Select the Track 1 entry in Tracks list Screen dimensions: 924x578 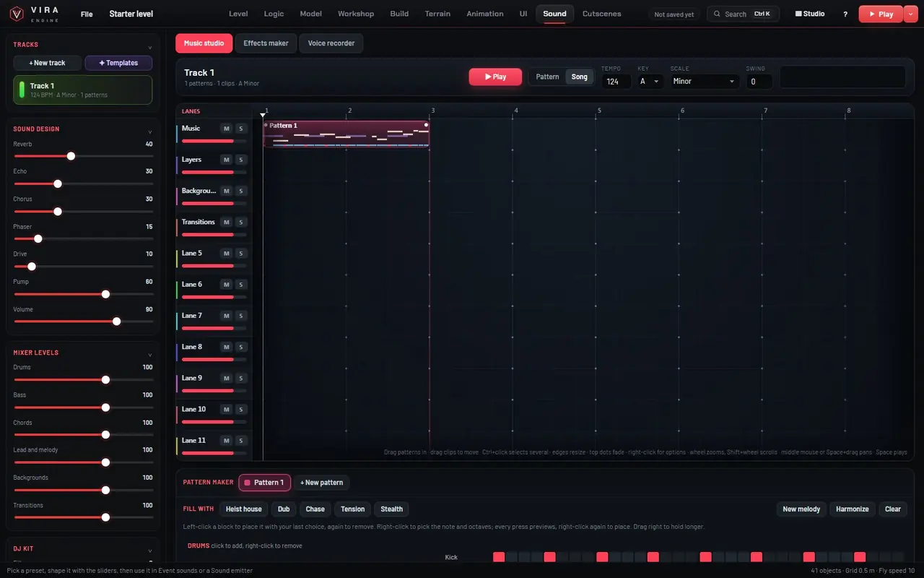[x=83, y=90]
